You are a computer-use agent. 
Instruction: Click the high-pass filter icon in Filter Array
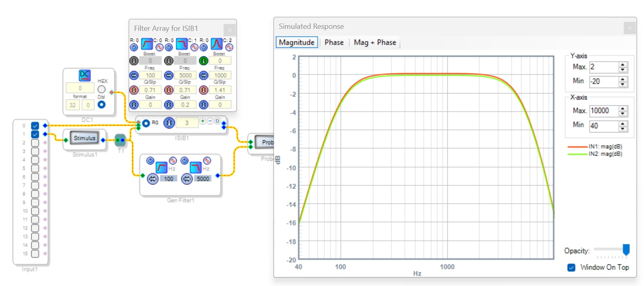tap(147, 43)
